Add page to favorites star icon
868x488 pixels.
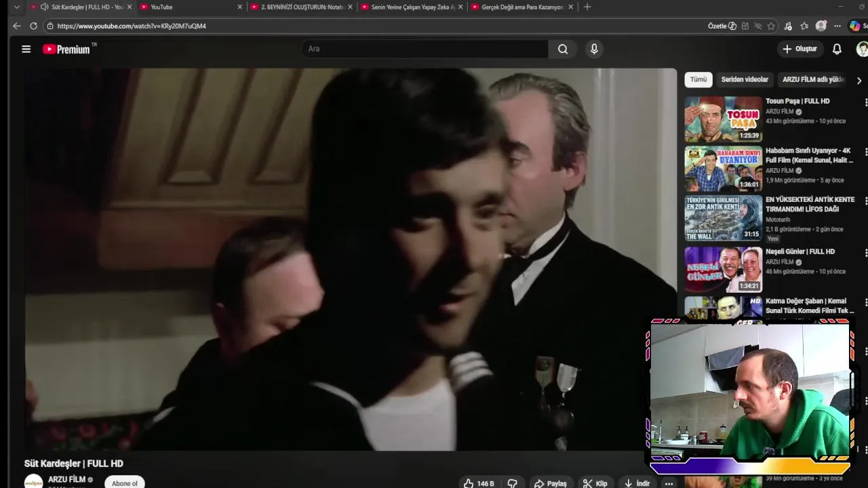click(x=771, y=26)
